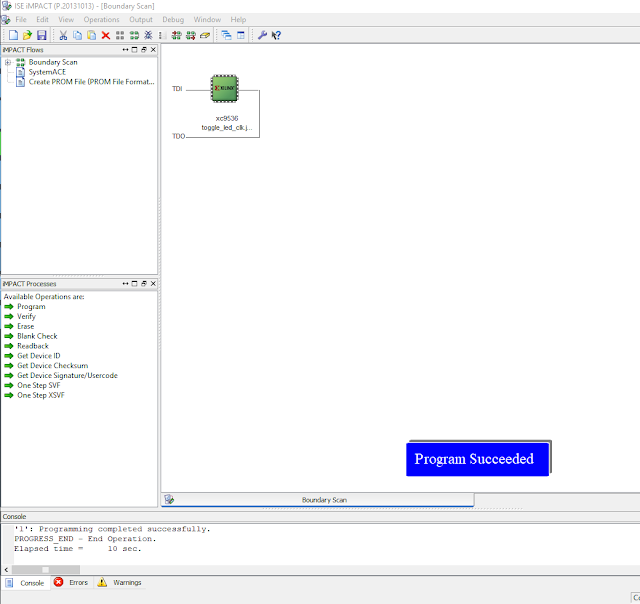
Task: Run Get Device ID operation
Action: 38,355
